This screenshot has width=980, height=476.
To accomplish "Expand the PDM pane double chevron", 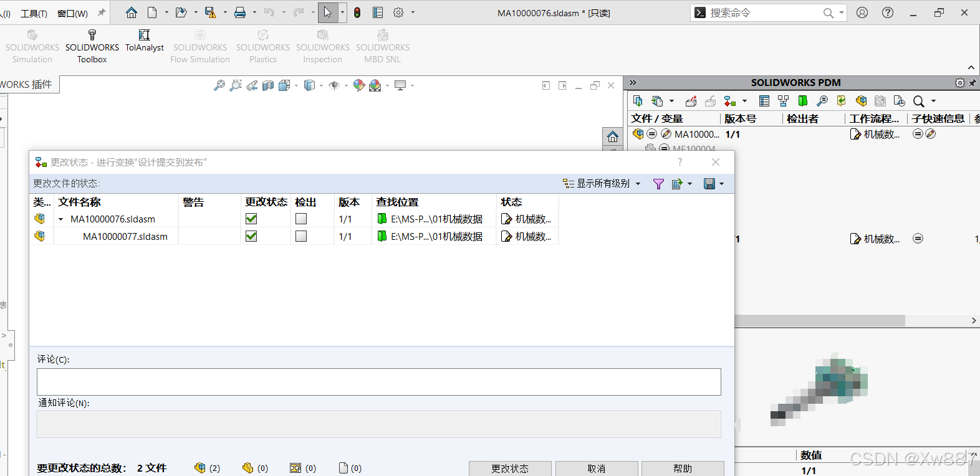I will pos(633,82).
